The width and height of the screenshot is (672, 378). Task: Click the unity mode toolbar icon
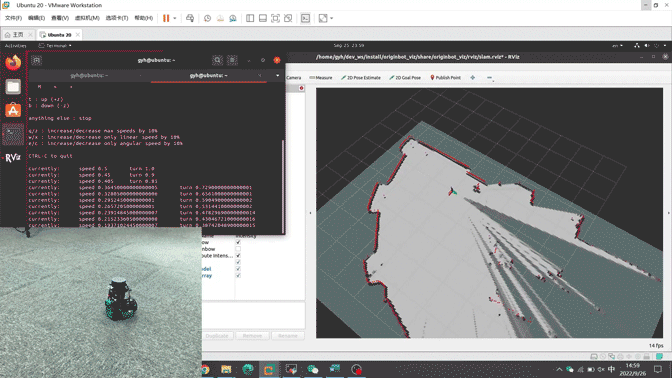(288, 18)
